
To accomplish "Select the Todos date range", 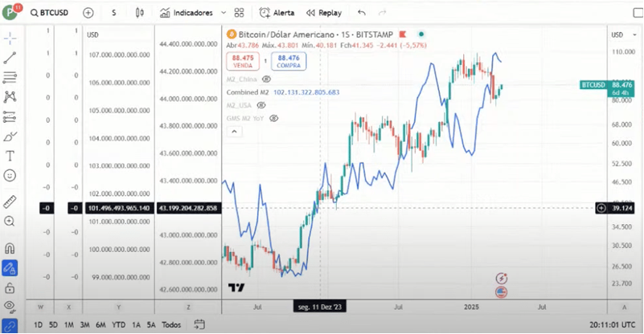I will tap(171, 325).
